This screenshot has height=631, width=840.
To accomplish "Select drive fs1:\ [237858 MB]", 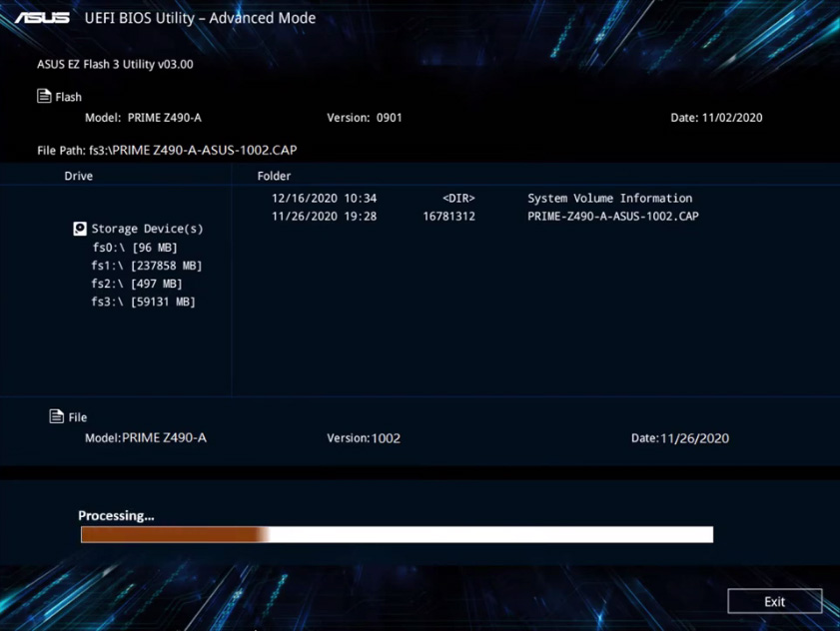I will point(146,266).
